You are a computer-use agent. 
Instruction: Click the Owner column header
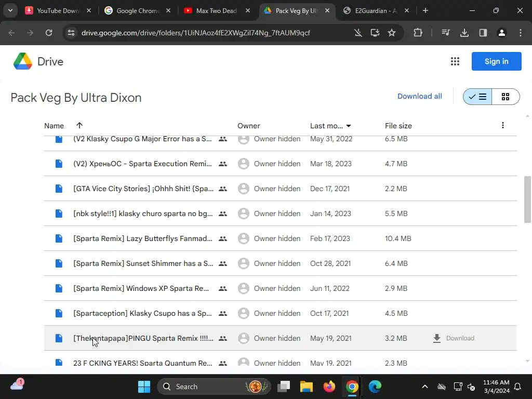coord(249,126)
